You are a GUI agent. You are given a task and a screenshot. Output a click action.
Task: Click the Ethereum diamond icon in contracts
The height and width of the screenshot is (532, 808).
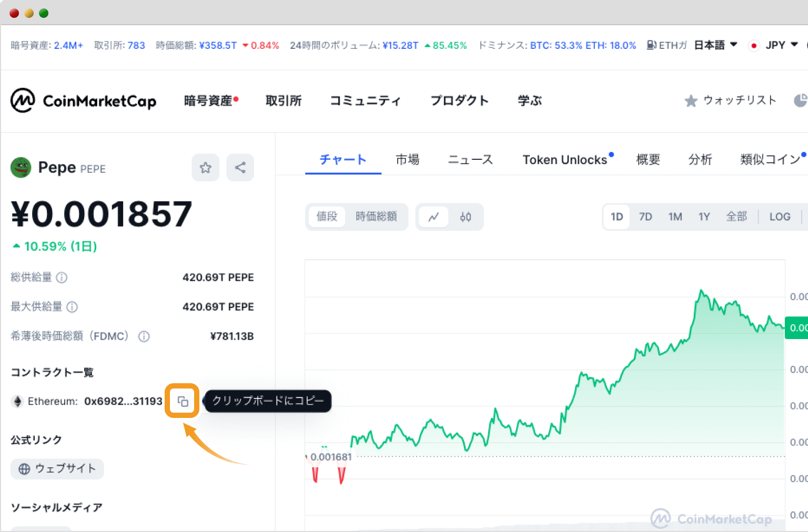17,402
